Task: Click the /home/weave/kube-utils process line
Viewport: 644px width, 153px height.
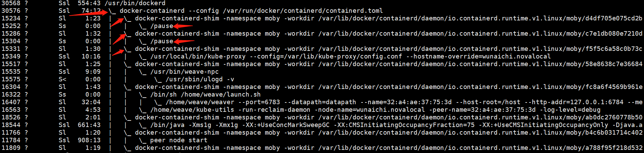Action: (x=375, y=110)
